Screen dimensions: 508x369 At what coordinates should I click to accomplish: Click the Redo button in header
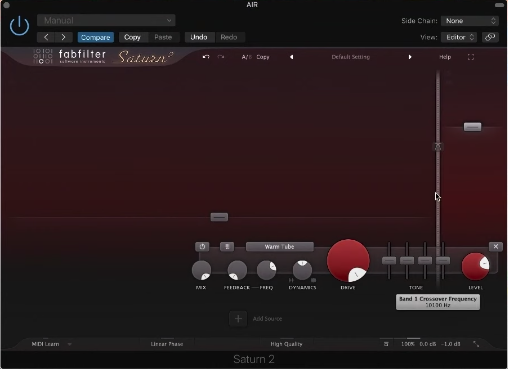coord(229,37)
